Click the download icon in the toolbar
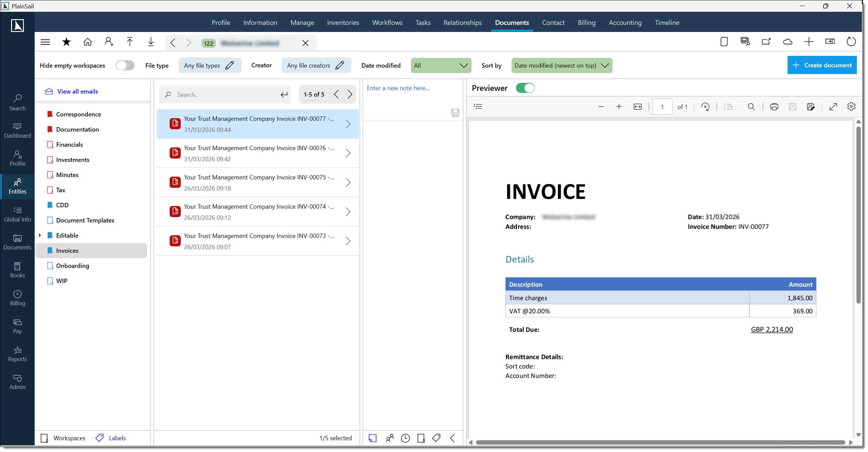The image size is (868, 452). (151, 42)
